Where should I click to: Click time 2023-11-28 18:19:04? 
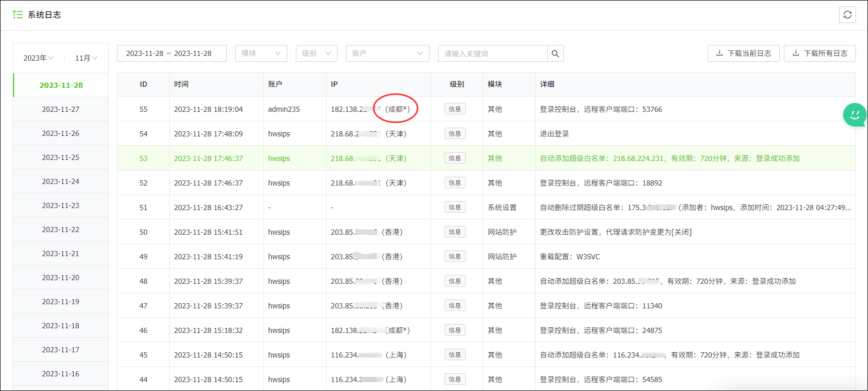tap(208, 109)
